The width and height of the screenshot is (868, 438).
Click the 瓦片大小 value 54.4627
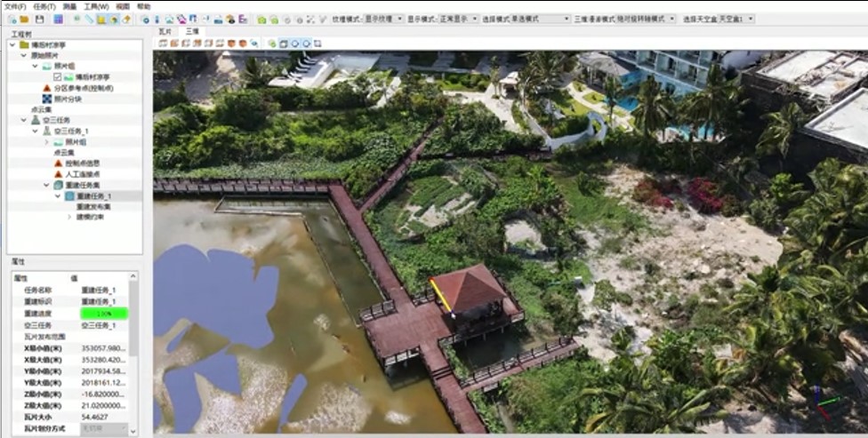(x=94, y=417)
